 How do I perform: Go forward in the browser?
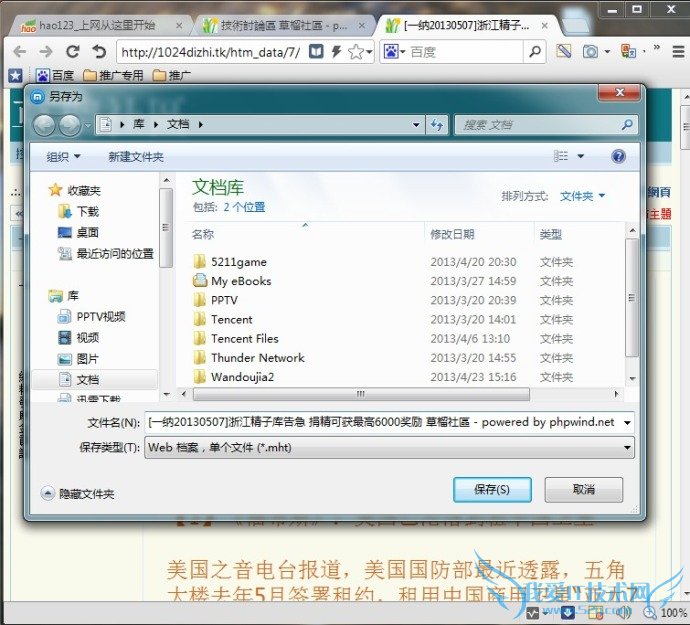[x=46, y=52]
